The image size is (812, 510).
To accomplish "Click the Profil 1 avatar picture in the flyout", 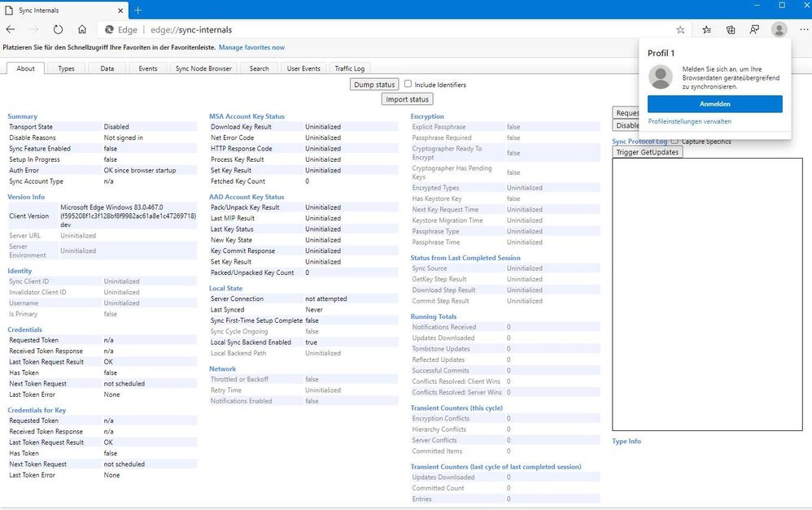I will click(661, 77).
